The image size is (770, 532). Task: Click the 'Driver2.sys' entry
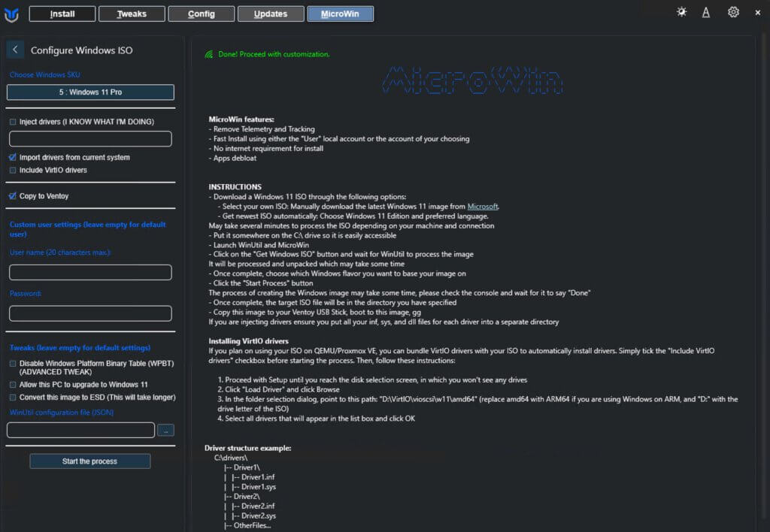(259, 515)
